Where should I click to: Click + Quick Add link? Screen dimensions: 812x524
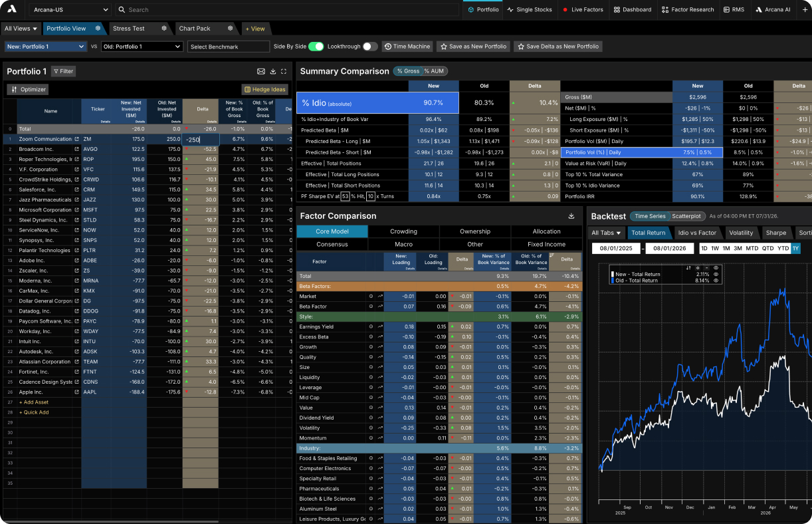tap(34, 412)
